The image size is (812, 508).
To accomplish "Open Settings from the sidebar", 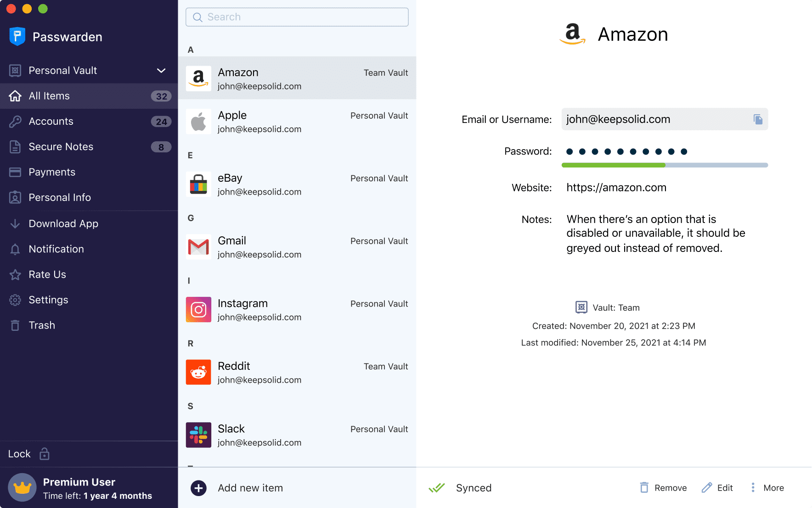I will point(48,300).
